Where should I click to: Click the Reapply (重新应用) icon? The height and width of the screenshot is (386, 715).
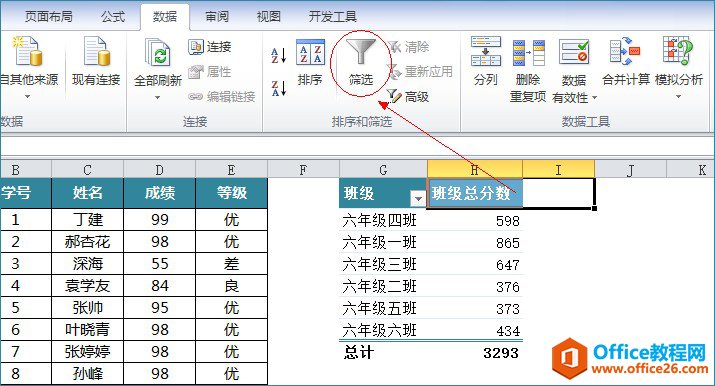pyautogui.click(x=394, y=72)
